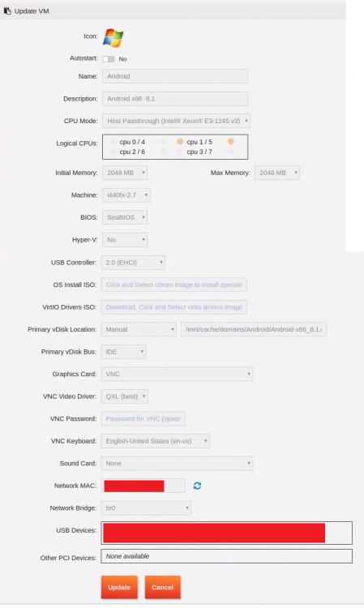Open the Initial Memory dropdown
Screen dimensions: 364x608
pos(124,173)
